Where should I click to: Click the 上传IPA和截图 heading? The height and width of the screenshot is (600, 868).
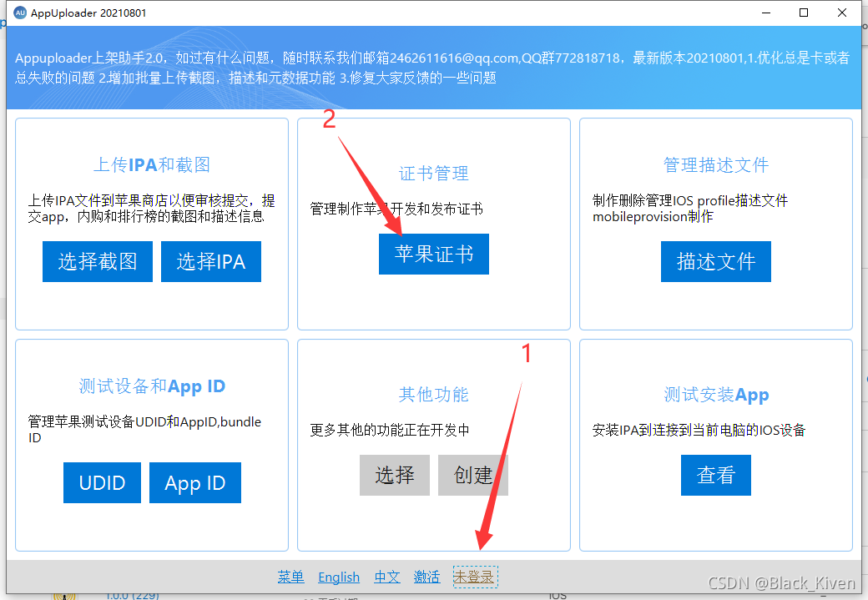(x=152, y=164)
